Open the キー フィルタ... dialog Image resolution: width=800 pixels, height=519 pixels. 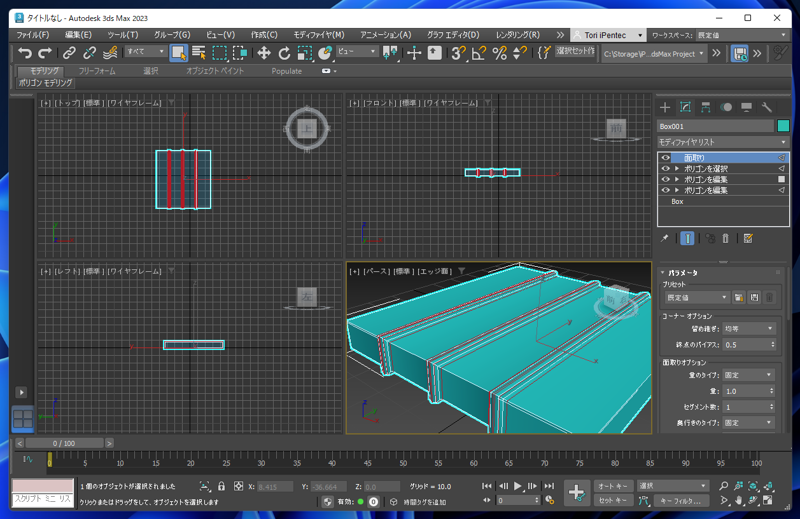coord(684,501)
